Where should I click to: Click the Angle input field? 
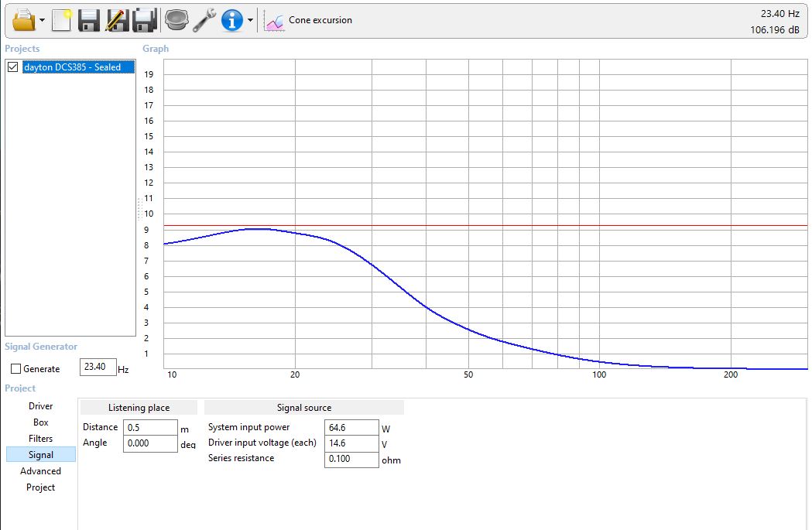click(x=150, y=443)
